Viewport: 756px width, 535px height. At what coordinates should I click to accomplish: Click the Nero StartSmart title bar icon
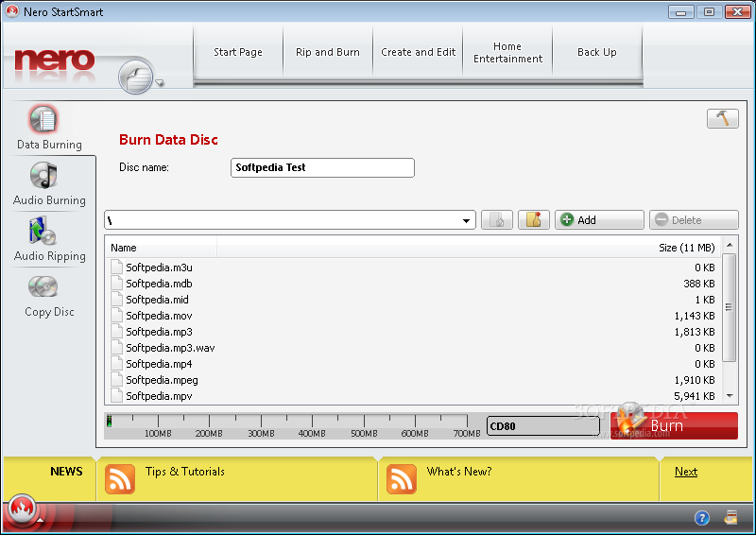coord(12,11)
